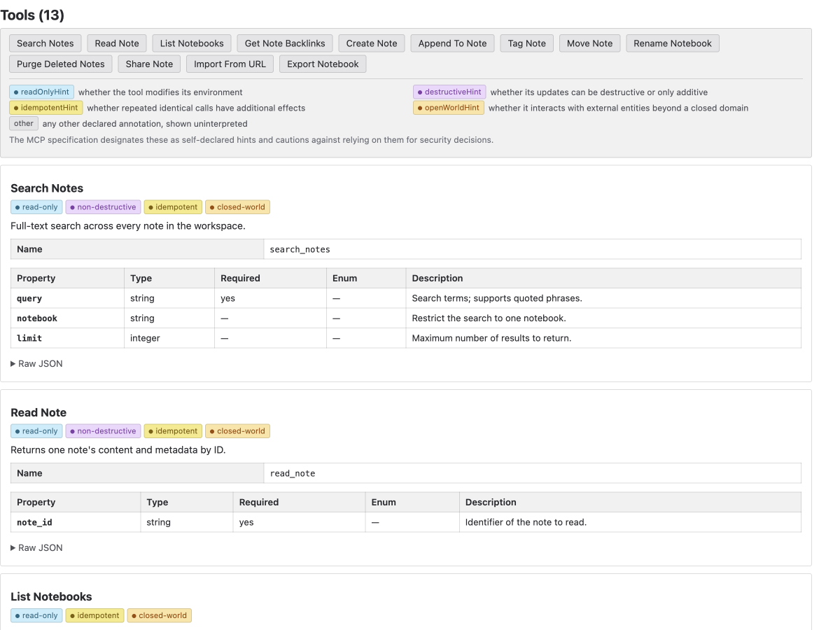Click the openWorldHint legend badge

(x=449, y=108)
